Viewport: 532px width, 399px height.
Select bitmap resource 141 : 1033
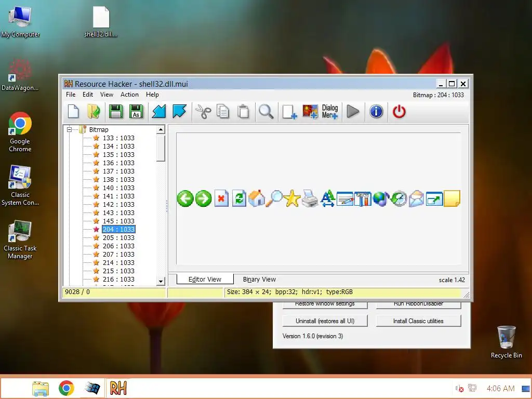tap(118, 196)
